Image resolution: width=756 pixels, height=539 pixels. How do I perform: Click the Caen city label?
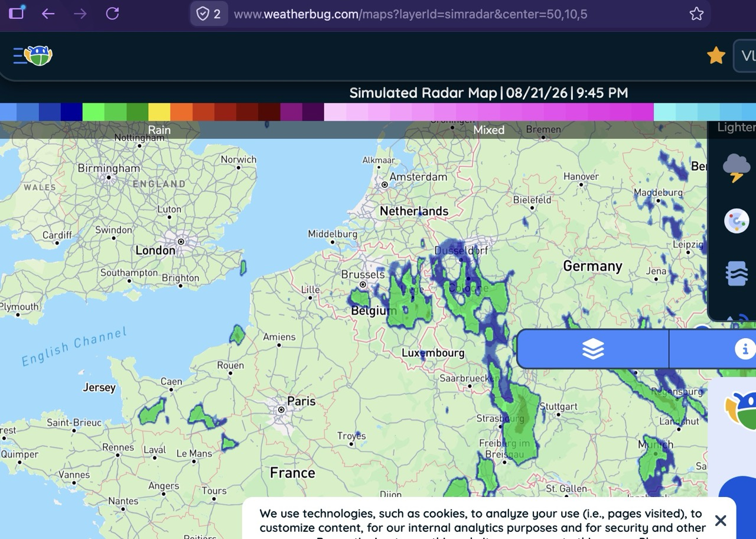click(x=171, y=382)
